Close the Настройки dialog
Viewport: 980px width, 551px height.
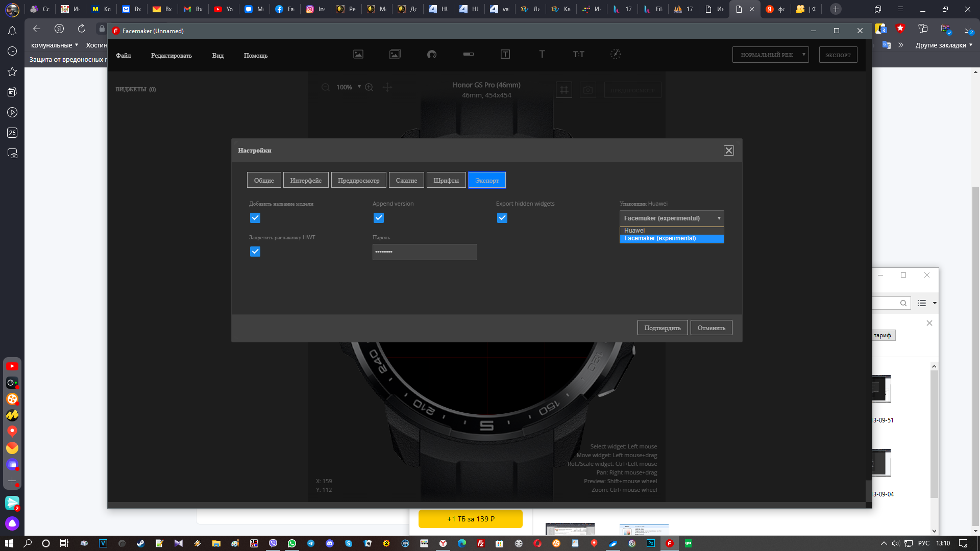coord(729,151)
